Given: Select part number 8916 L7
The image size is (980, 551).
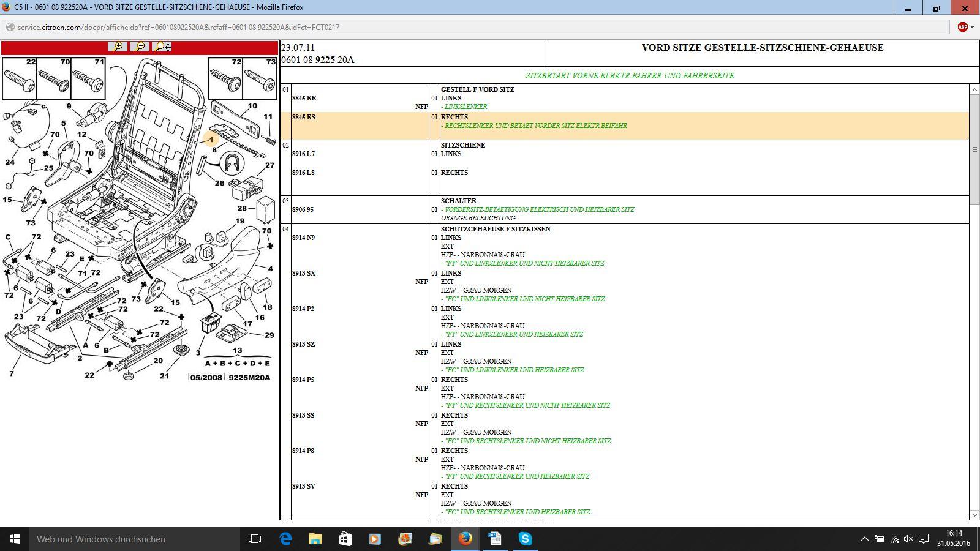Looking at the screenshot, I should pyautogui.click(x=303, y=154).
